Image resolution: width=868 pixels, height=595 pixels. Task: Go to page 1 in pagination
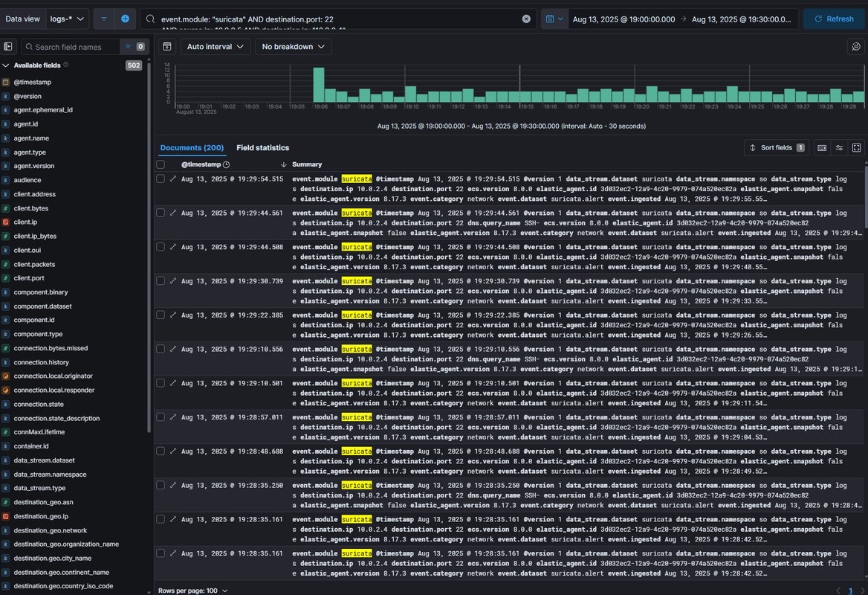click(850, 591)
